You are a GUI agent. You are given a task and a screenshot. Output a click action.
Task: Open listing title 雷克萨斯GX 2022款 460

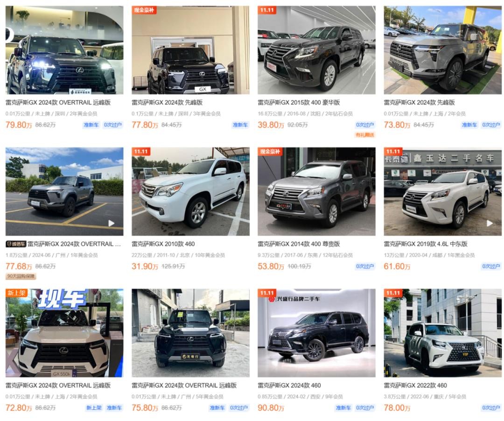point(415,386)
